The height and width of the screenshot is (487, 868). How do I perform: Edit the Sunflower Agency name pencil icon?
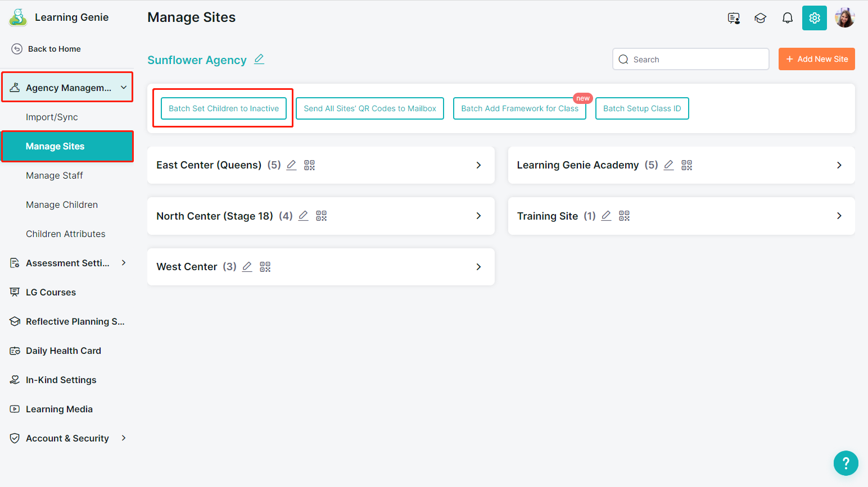[259, 59]
